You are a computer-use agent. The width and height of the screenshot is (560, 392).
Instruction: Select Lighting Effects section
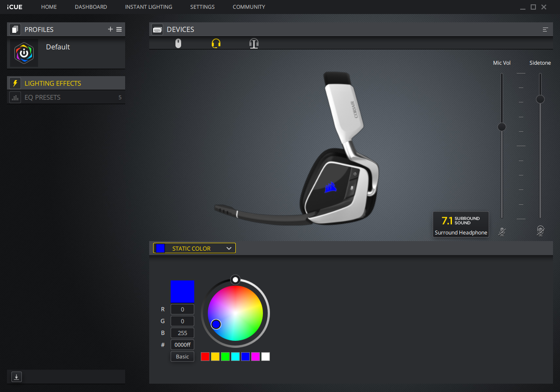coord(66,83)
